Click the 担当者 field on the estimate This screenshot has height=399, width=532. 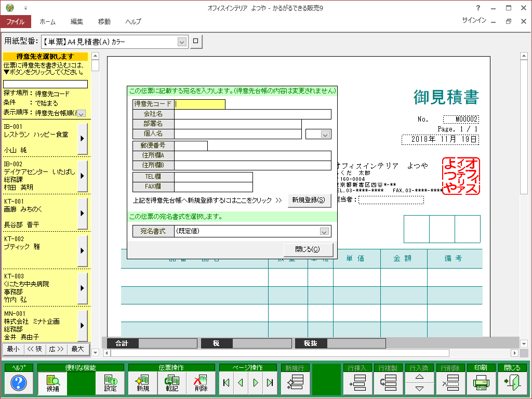391,200
